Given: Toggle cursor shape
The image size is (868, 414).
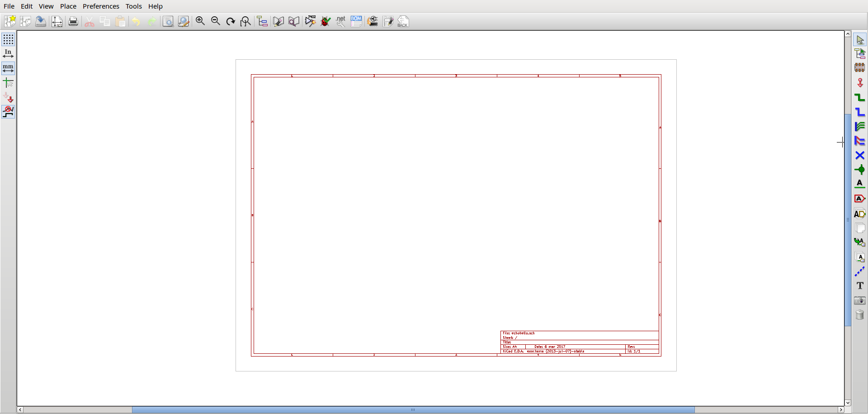Looking at the screenshot, I should [x=8, y=83].
